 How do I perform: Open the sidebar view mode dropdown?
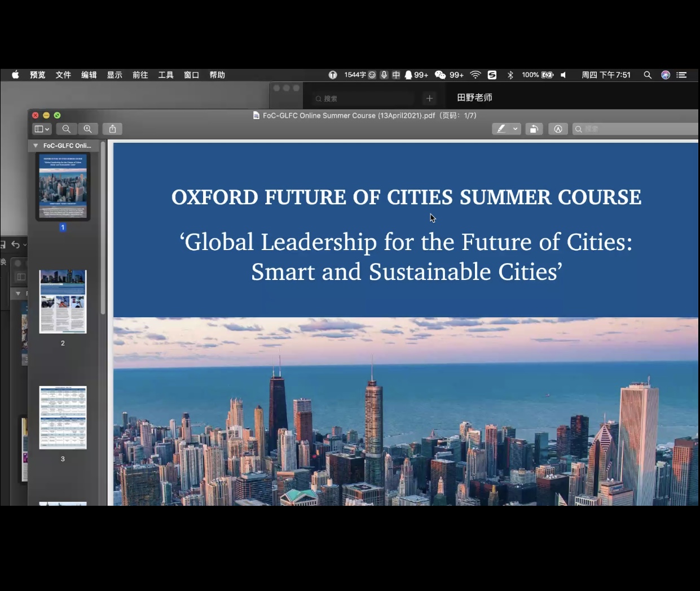pyautogui.click(x=42, y=129)
